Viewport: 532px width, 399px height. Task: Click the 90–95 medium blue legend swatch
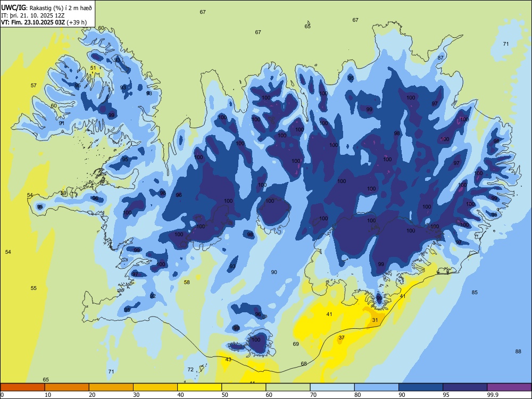[421, 387]
